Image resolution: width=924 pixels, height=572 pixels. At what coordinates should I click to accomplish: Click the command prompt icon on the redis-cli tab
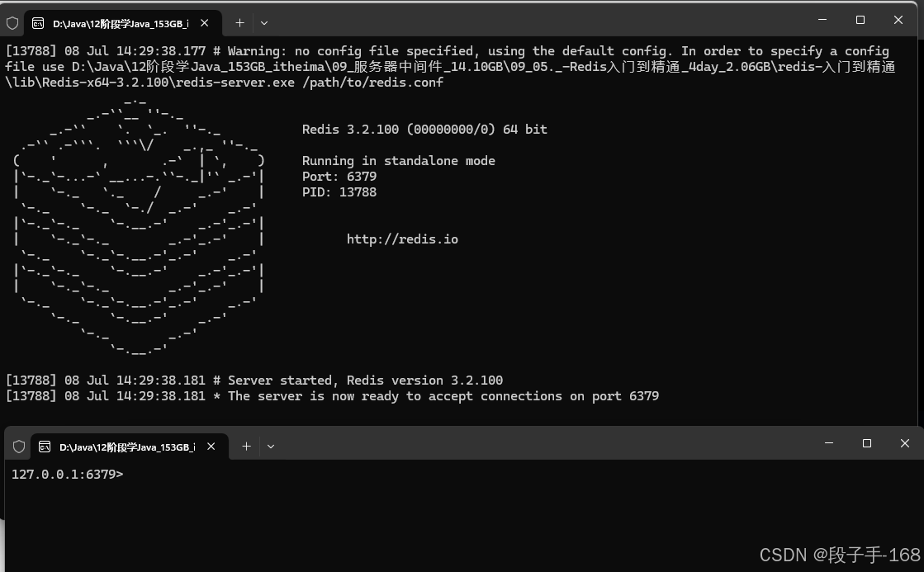[45, 447]
